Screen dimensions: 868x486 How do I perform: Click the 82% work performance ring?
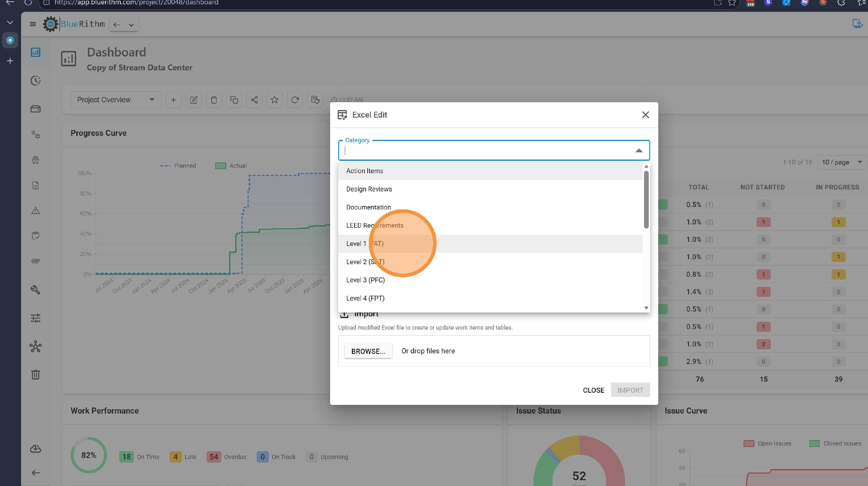pos(89,455)
